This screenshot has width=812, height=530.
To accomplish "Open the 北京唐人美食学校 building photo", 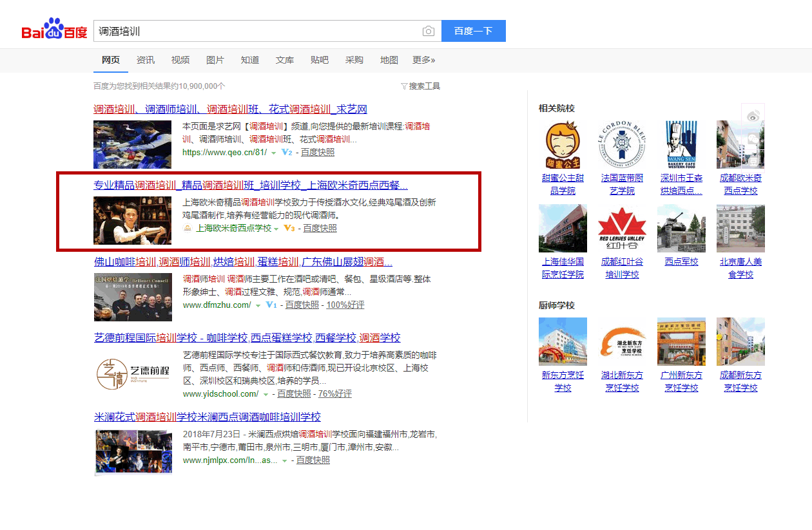I will [740, 229].
